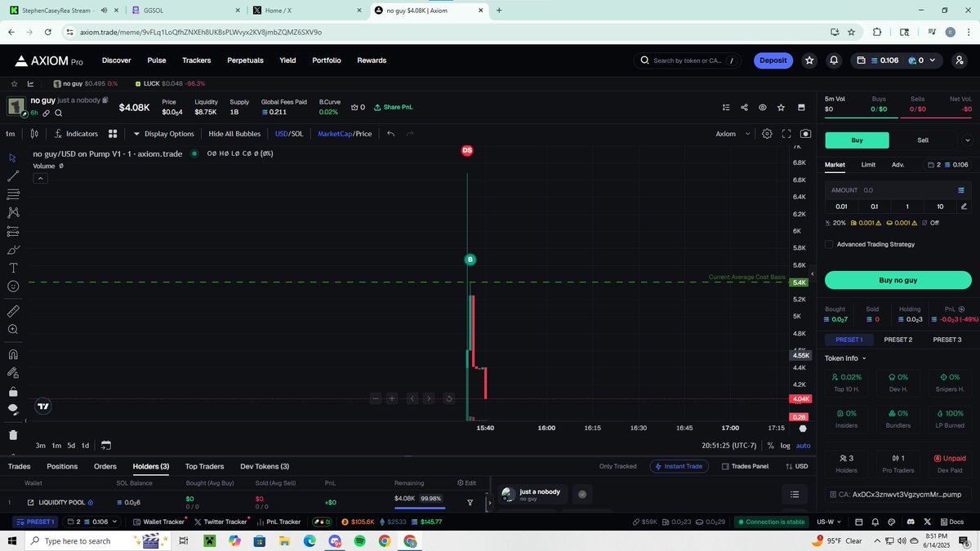Open candlestick chart type selector
The image size is (980, 551).
click(x=33, y=134)
